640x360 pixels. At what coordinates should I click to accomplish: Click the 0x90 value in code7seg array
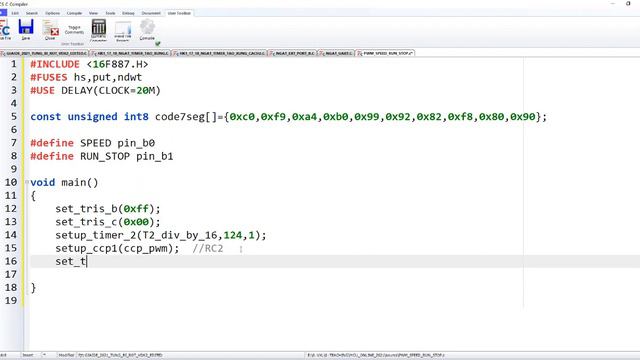point(522,117)
